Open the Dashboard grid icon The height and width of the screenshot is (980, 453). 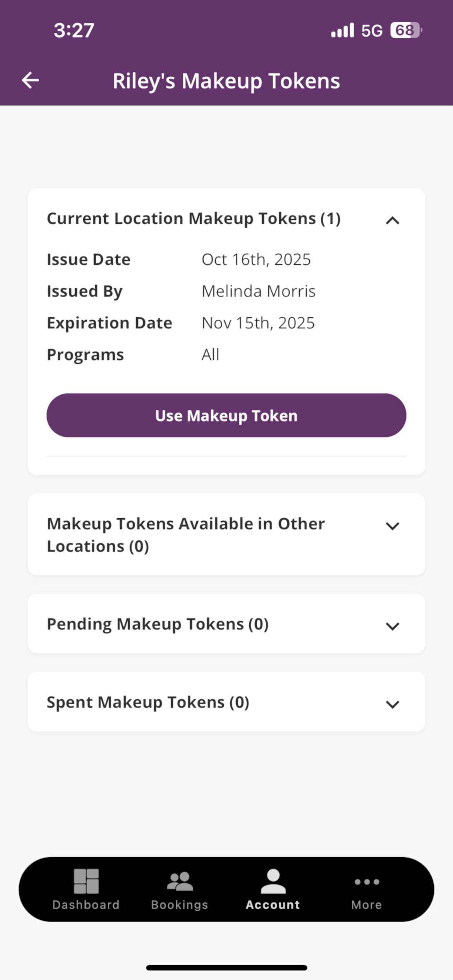point(86,881)
